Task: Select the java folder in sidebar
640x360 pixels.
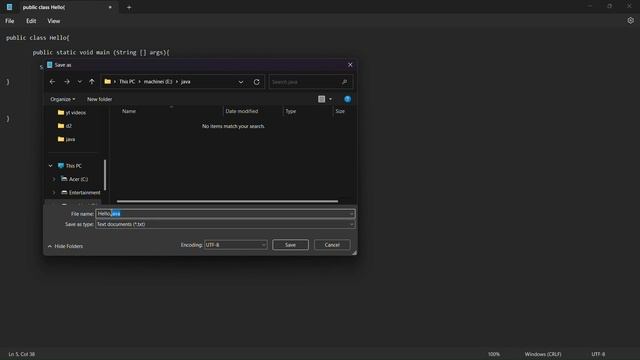Action: point(67,139)
